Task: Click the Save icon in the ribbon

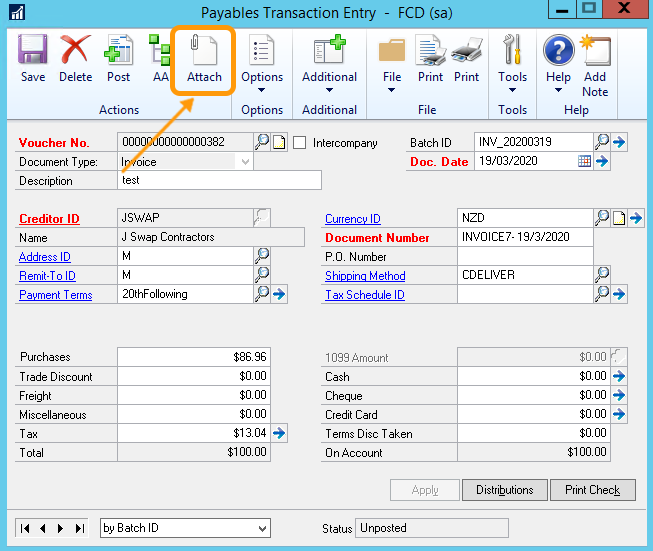Action: coord(33,58)
